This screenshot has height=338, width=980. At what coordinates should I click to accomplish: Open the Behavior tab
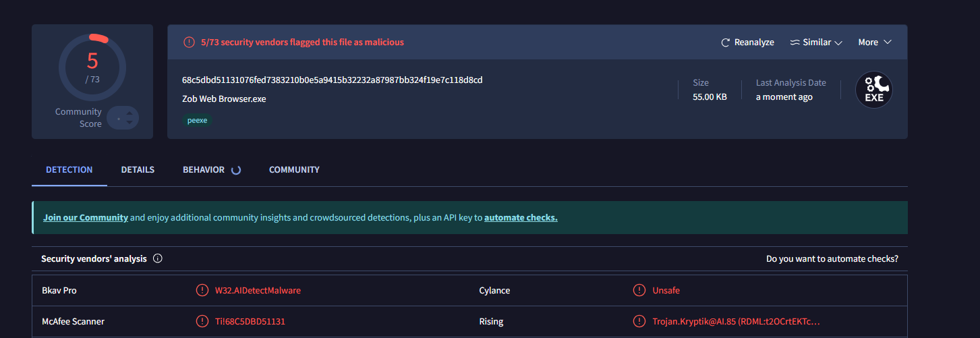click(x=204, y=170)
